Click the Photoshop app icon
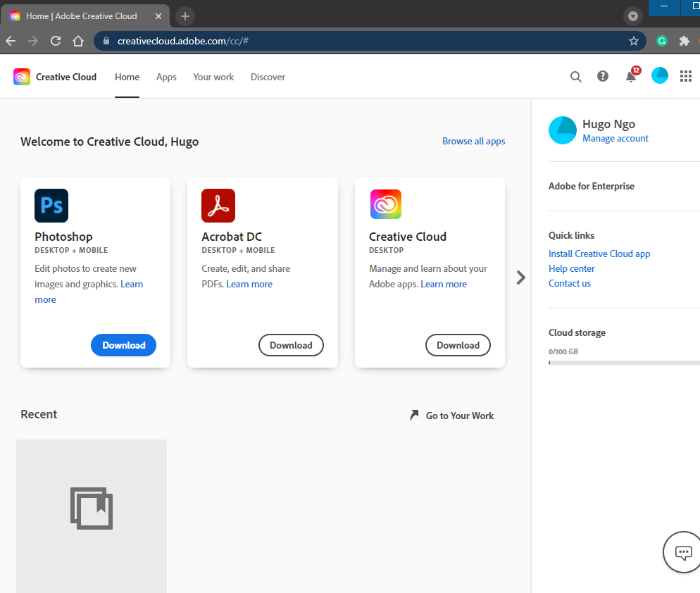This screenshot has height=593, width=700. [x=51, y=206]
